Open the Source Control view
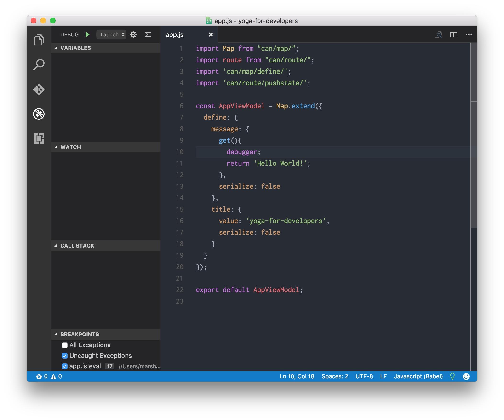The width and height of the screenshot is (504, 420). (x=39, y=90)
